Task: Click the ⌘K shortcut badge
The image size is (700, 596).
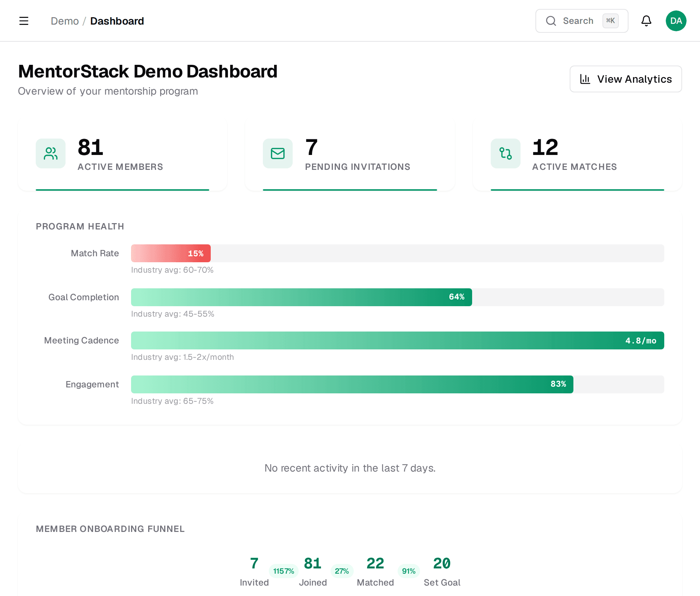Action: pos(611,21)
